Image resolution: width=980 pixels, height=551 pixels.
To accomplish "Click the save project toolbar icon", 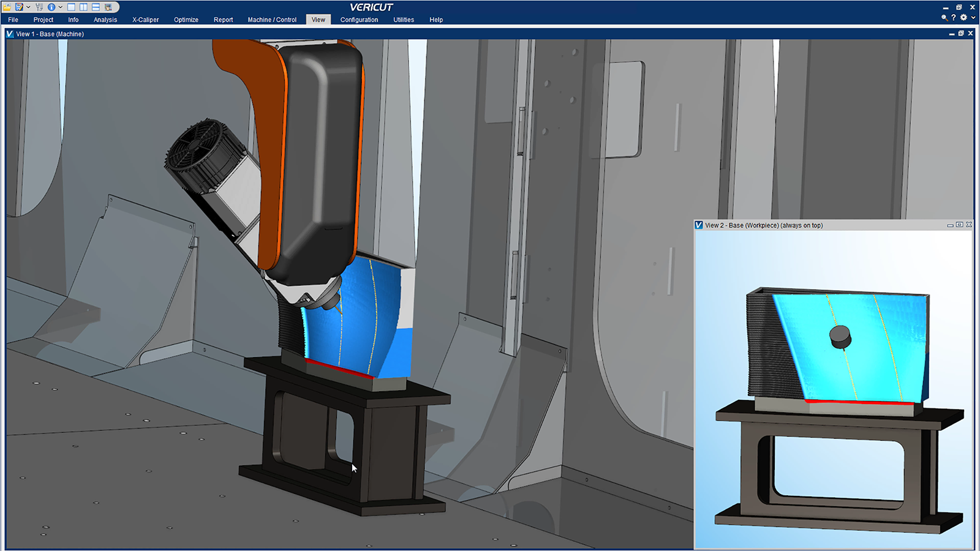I will point(19,7).
